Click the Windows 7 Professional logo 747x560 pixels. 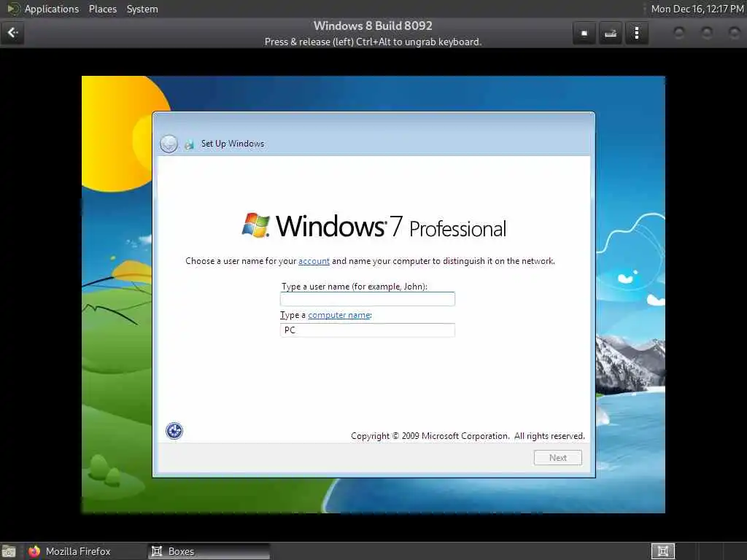(374, 226)
